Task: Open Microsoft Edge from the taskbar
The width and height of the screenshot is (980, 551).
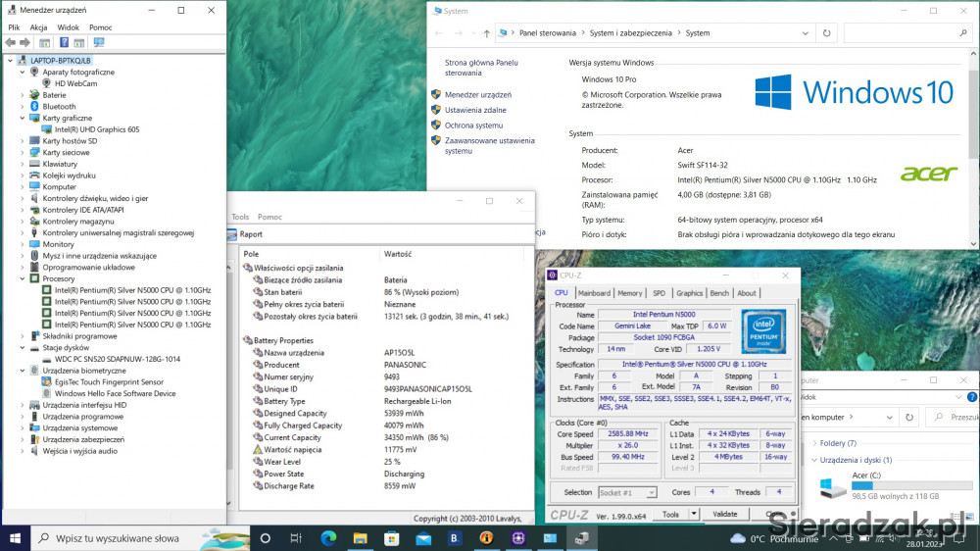Action: pos(328,538)
